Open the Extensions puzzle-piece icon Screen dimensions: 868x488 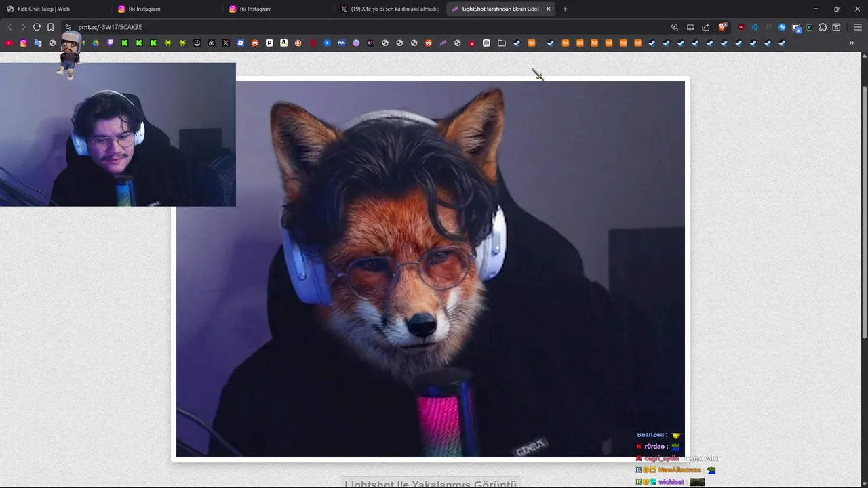pos(823,27)
